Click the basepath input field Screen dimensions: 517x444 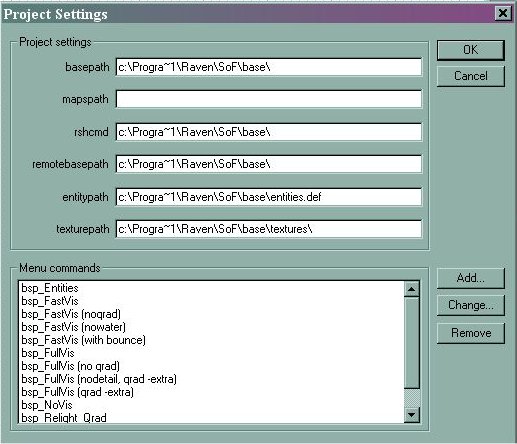tap(269, 67)
